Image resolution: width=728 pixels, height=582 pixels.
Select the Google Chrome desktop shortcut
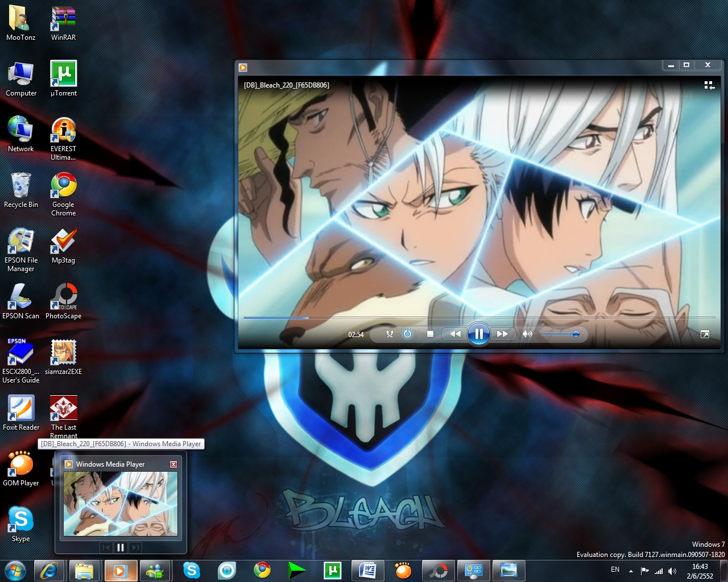64,194
